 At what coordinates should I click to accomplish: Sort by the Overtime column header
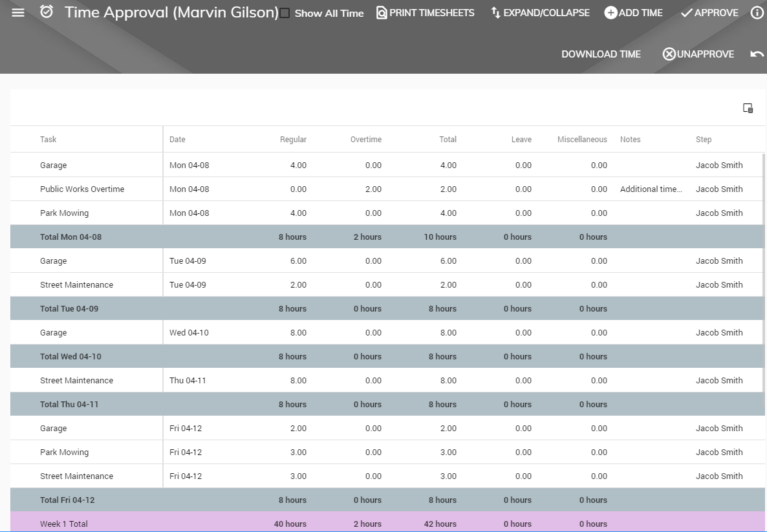(365, 140)
